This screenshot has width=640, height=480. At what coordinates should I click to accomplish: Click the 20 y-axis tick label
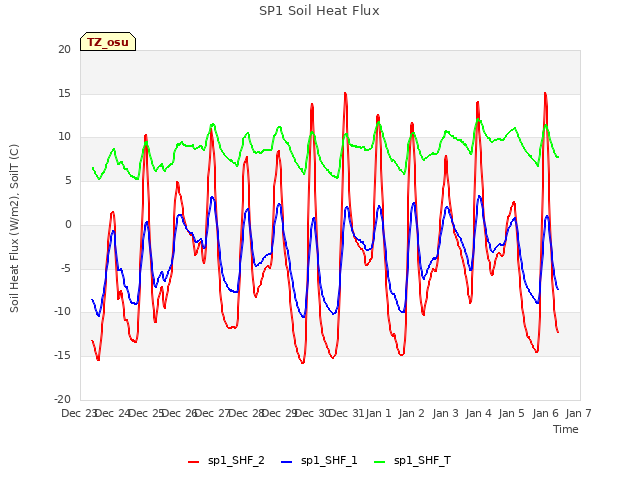click(x=64, y=49)
